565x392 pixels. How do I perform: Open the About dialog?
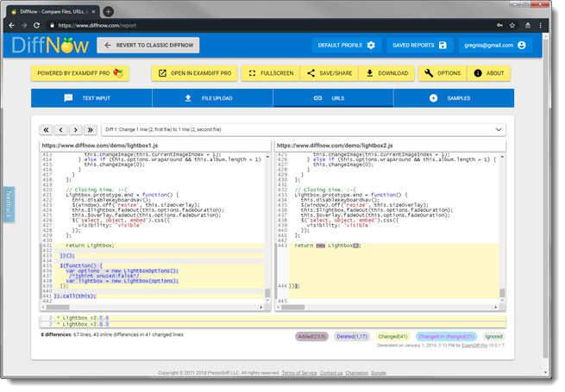coord(489,73)
